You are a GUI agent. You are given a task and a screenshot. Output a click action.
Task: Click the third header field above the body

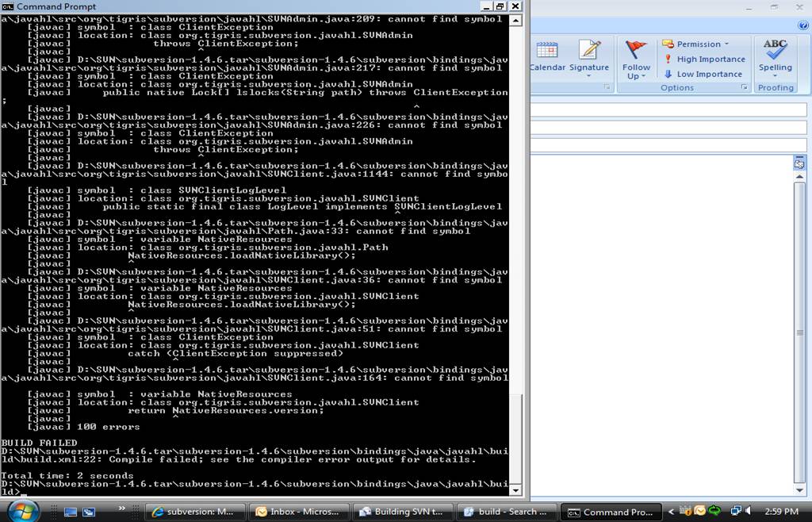click(x=668, y=145)
